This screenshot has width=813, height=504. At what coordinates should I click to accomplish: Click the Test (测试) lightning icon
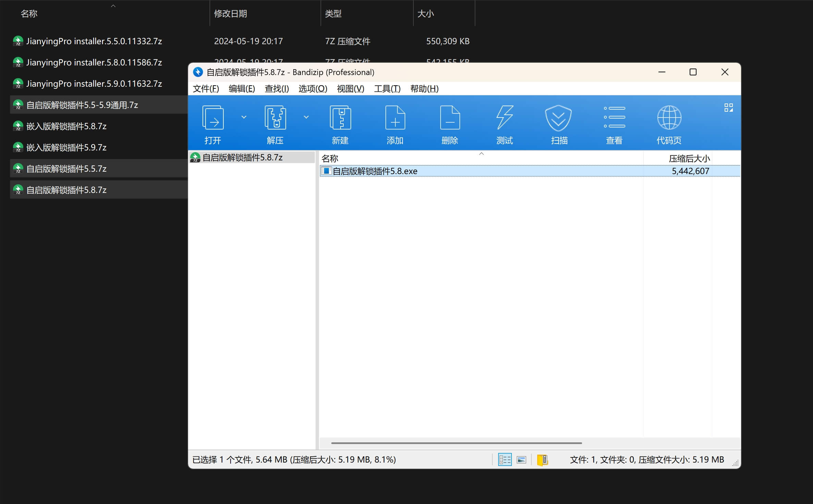(505, 118)
